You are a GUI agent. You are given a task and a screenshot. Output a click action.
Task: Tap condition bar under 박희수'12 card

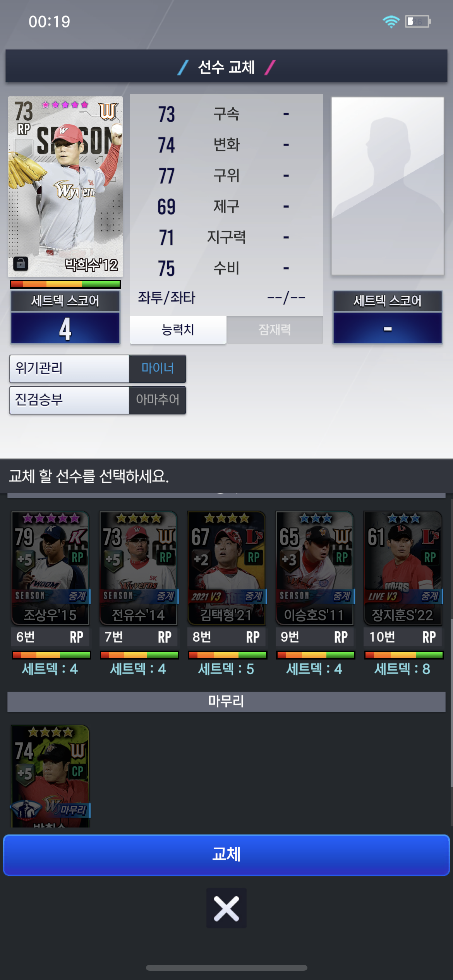coord(65,284)
